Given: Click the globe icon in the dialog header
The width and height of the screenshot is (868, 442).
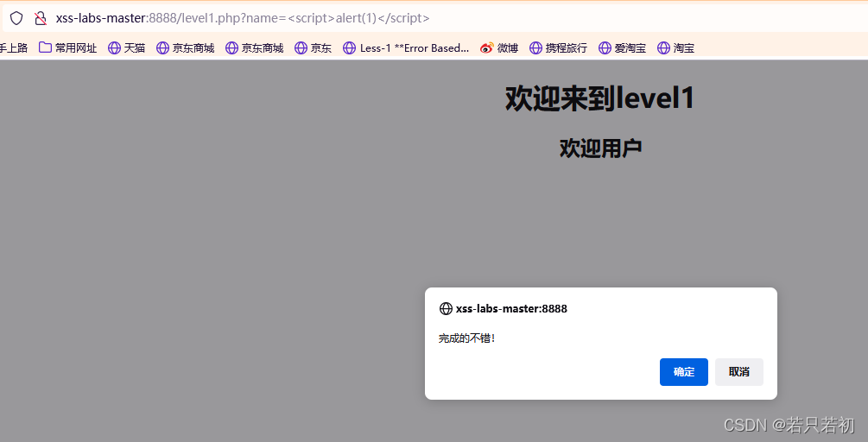Looking at the screenshot, I should [x=446, y=309].
